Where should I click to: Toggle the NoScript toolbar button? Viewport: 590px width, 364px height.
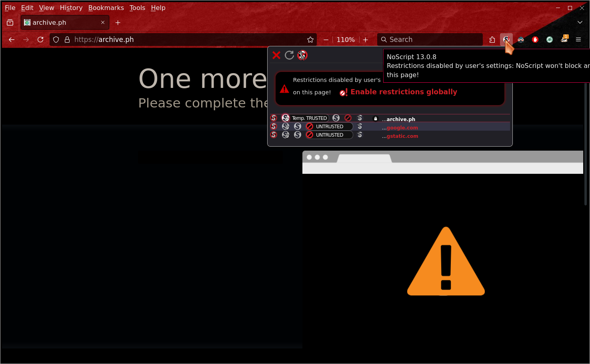506,40
